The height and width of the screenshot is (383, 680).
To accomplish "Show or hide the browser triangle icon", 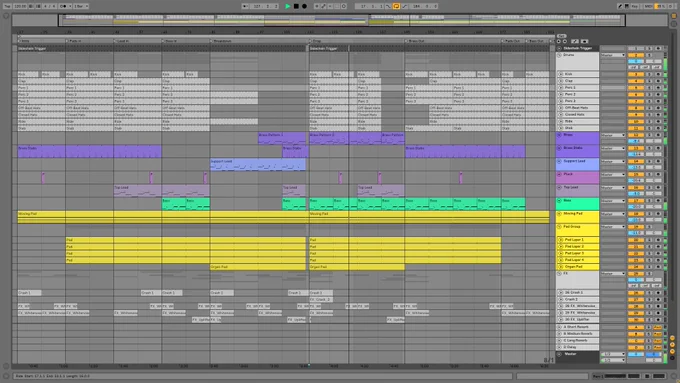I will pyautogui.click(x=6, y=16).
